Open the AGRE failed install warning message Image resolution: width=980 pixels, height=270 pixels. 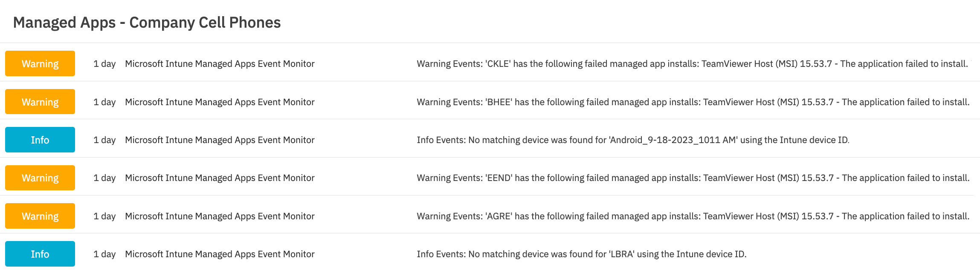(693, 216)
